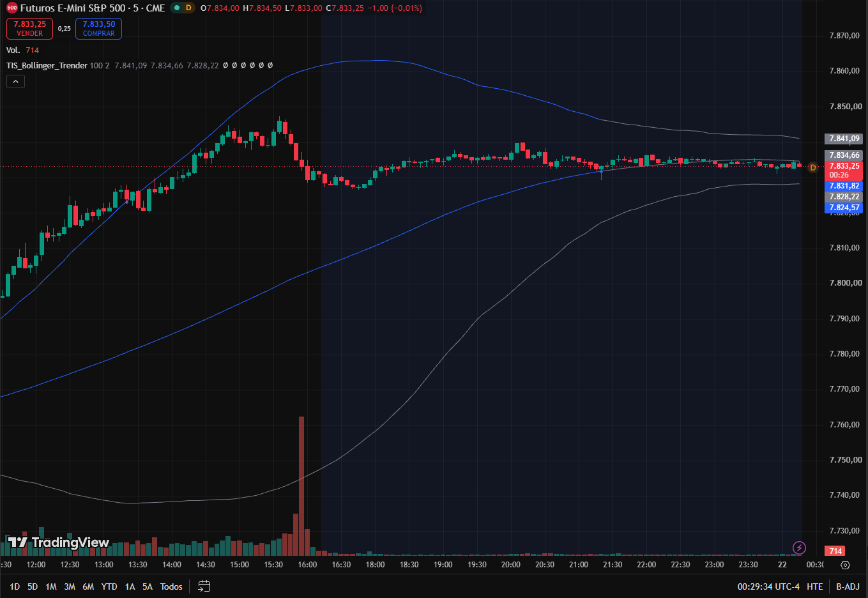
Task: Click the blue 7.824,57 price label
Action: pyautogui.click(x=844, y=208)
